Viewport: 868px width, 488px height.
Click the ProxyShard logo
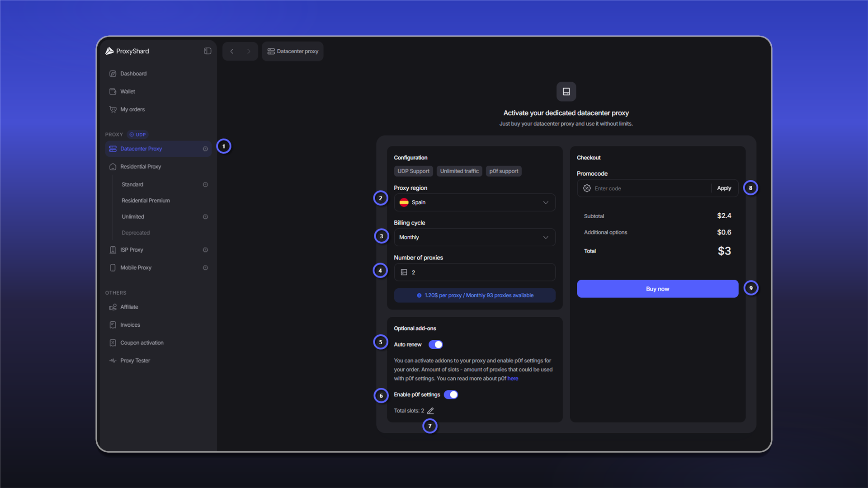[x=127, y=51]
